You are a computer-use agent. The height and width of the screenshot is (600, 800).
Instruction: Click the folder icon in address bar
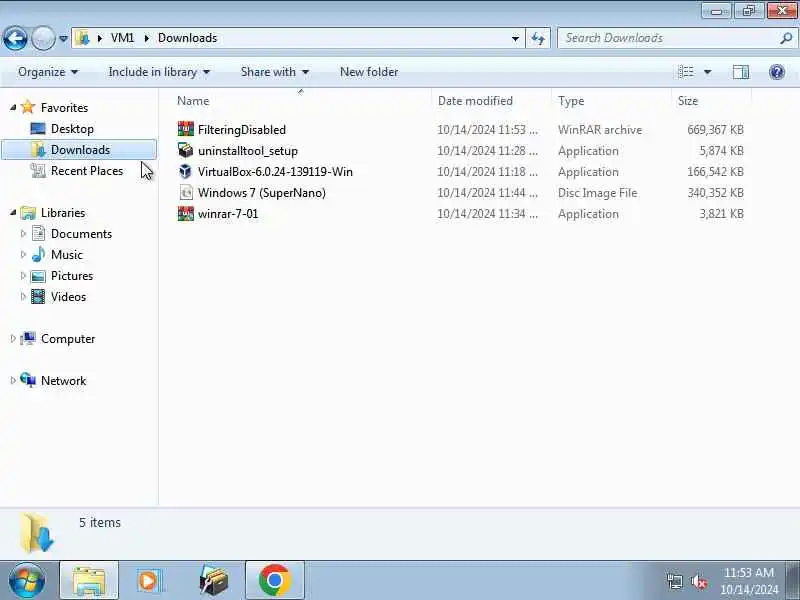82,38
